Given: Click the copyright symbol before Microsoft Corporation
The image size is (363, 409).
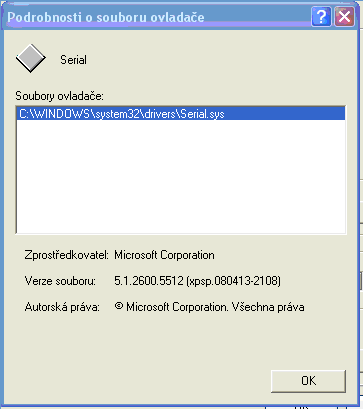Looking at the screenshot, I should click(x=119, y=306).
